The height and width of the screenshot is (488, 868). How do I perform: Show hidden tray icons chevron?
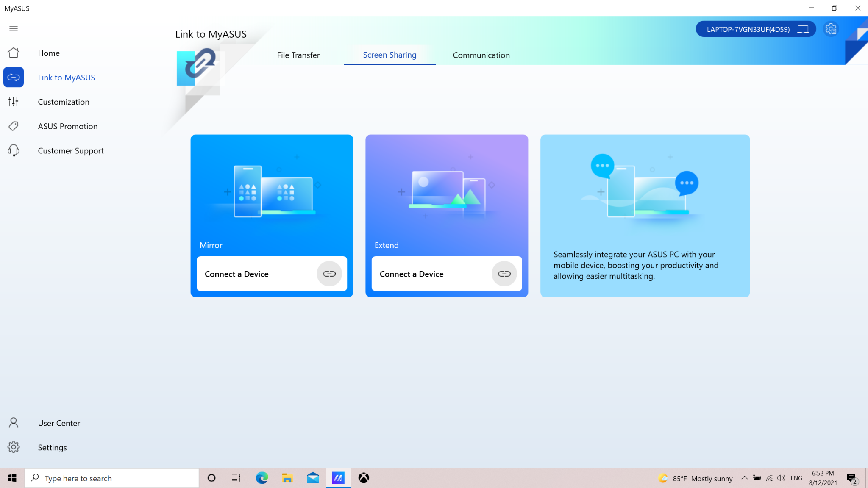tap(744, 478)
